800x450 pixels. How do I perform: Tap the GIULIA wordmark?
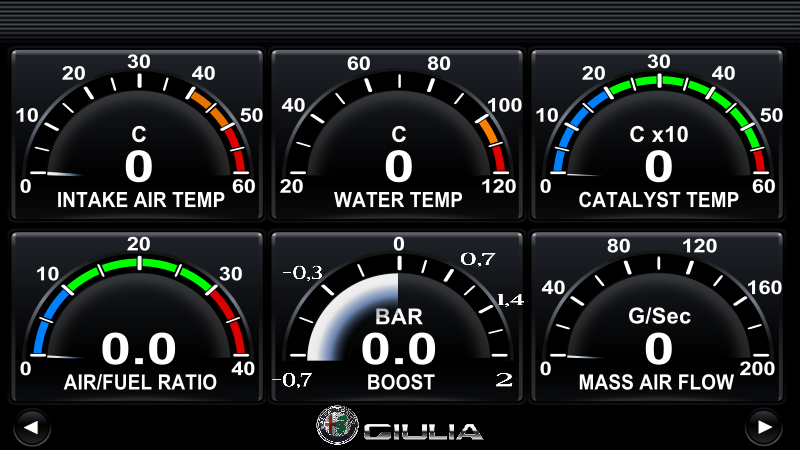click(423, 432)
